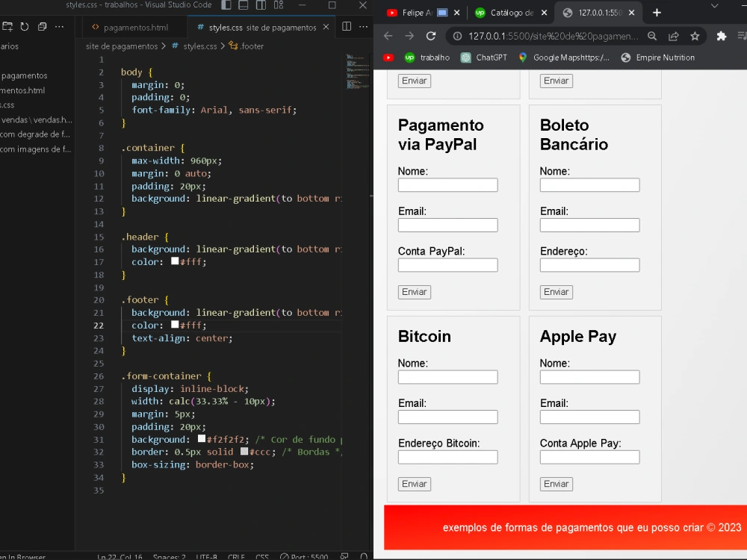Screen dimensions: 747x560
Task: Submit the Boleto Bancário form with Enviar
Action: (557, 292)
